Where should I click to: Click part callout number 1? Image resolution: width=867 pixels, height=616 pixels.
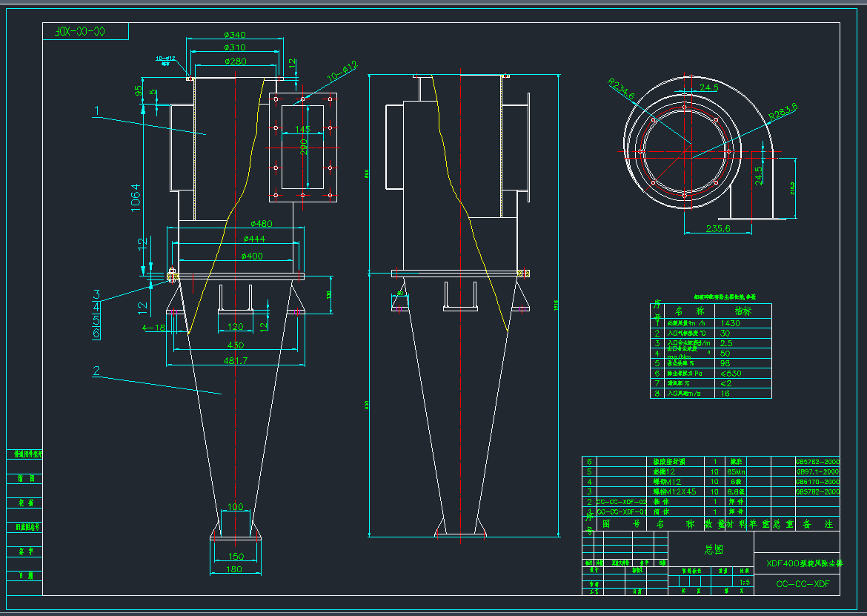click(x=96, y=111)
